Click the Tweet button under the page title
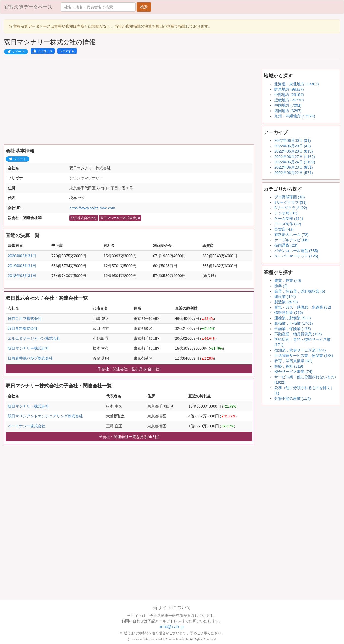344x644 pixels. [x=16, y=52]
